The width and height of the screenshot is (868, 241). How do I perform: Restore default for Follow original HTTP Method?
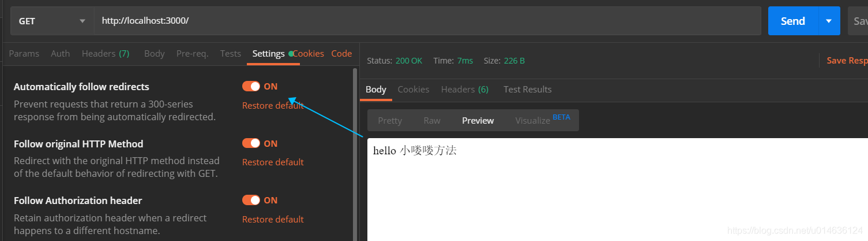[x=273, y=162]
